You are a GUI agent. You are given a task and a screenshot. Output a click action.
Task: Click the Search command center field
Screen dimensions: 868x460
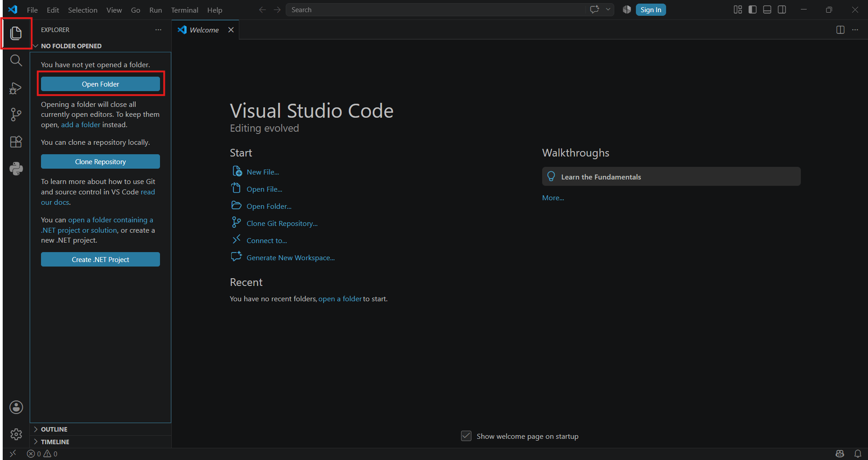point(436,9)
